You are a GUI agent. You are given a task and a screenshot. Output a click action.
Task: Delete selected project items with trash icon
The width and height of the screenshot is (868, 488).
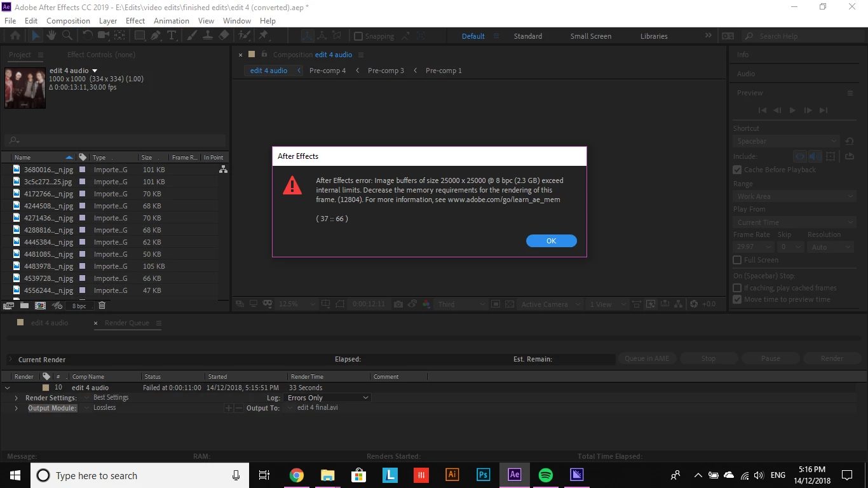pos(102,306)
